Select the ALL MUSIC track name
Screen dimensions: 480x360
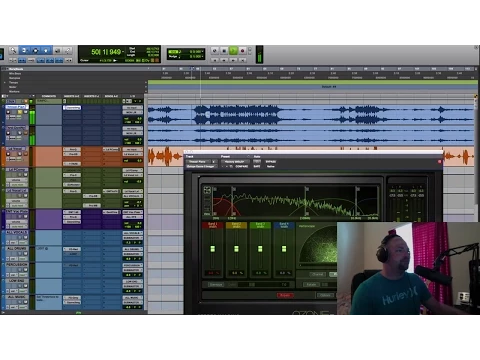tap(17, 297)
